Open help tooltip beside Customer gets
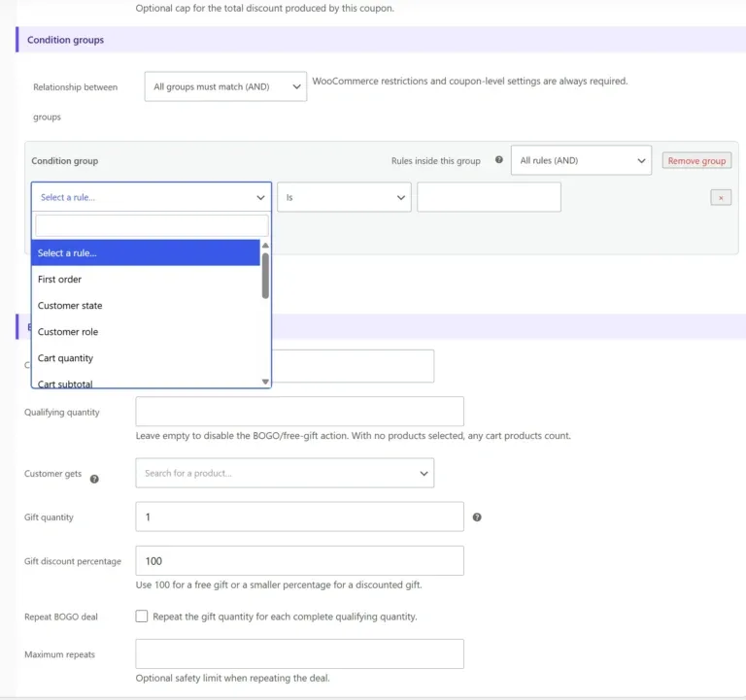Screen dimensions: 746x700 [94, 479]
